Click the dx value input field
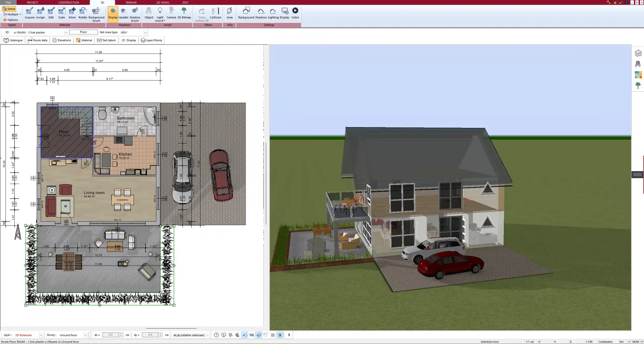Image resolution: width=644 pixels, height=344 pixels. coord(110,335)
